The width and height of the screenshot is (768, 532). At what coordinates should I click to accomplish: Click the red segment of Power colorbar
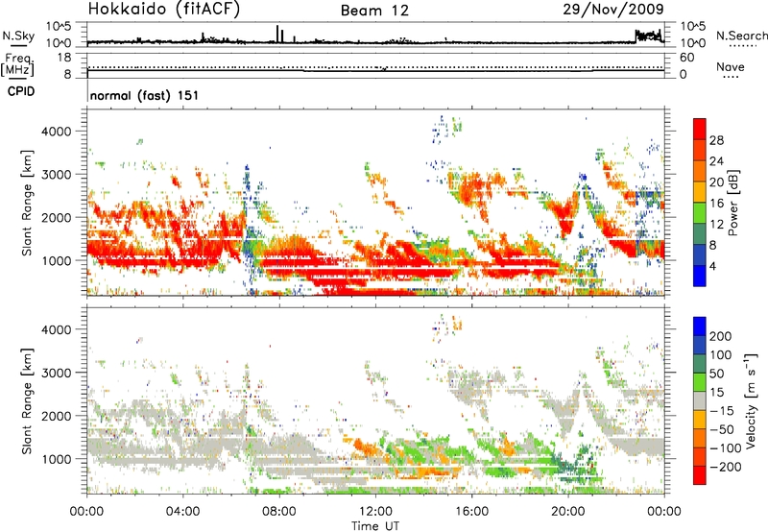point(700,129)
